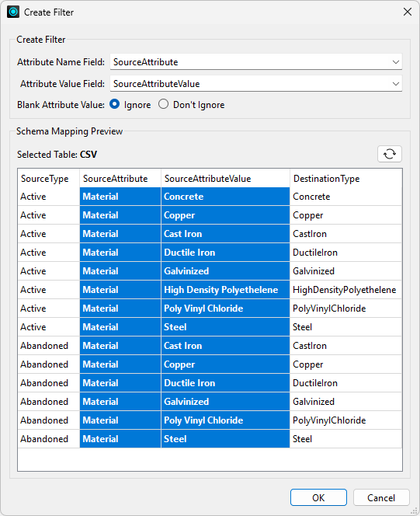This screenshot has width=420, height=516.
Task: Click the Active Galvinized value cell
Action: [x=225, y=271]
